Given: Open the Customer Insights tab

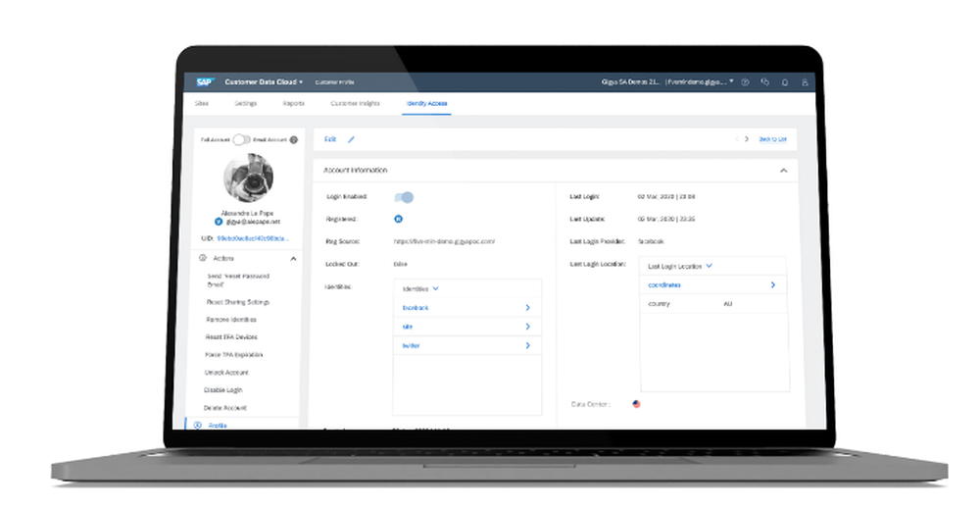Looking at the screenshot, I should tap(355, 103).
